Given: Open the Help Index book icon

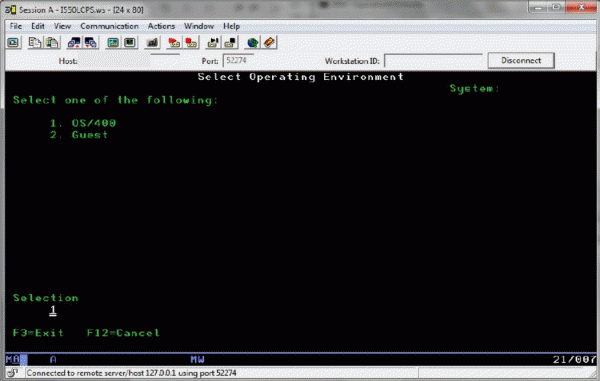Looking at the screenshot, I should coord(269,42).
